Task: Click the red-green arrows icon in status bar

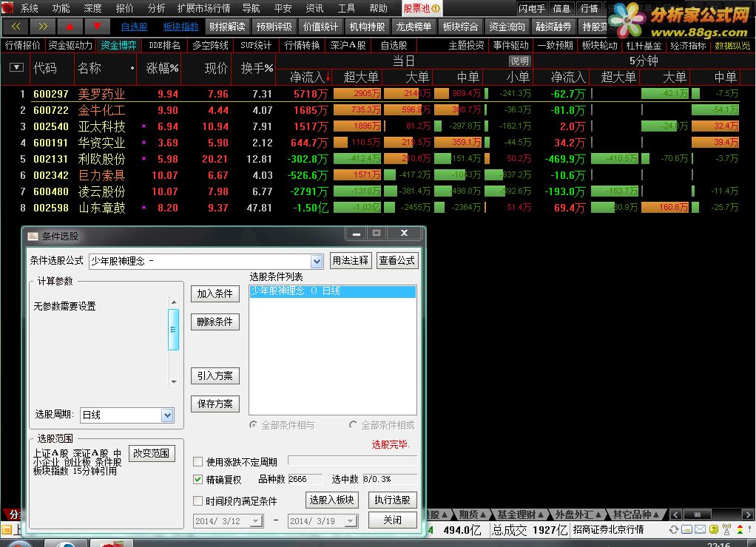Action: tap(740, 530)
